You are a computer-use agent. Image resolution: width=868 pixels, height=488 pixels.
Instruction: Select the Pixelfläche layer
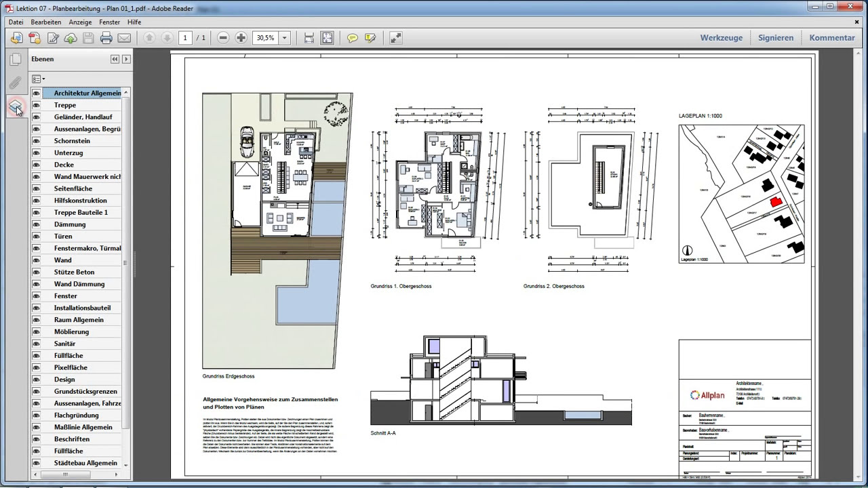[x=71, y=367]
